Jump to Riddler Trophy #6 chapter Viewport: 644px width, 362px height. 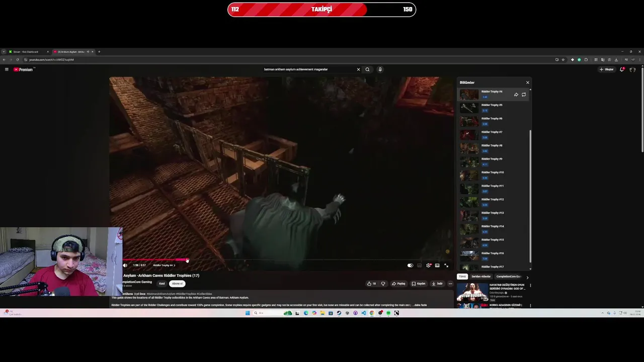(493, 121)
